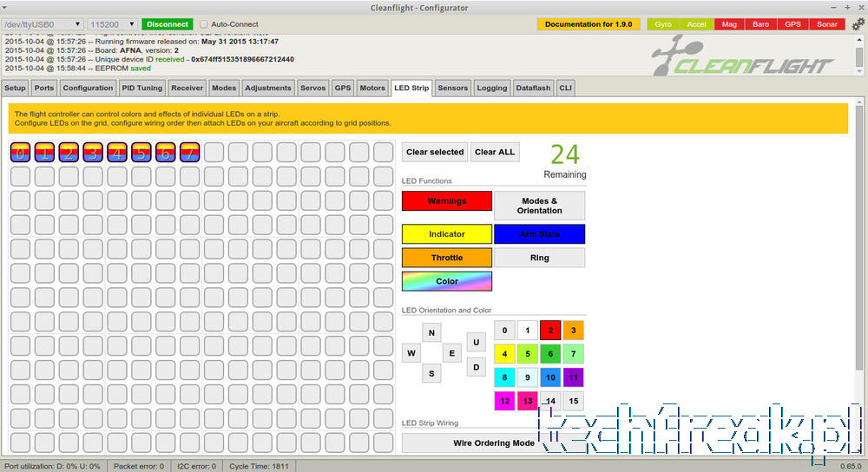Toggle West orientation button W
This screenshot has height=472, width=868.
coord(411,353)
